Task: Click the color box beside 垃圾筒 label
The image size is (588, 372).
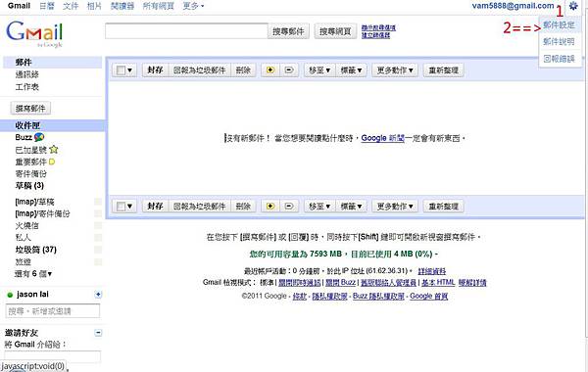Action: [x=98, y=250]
